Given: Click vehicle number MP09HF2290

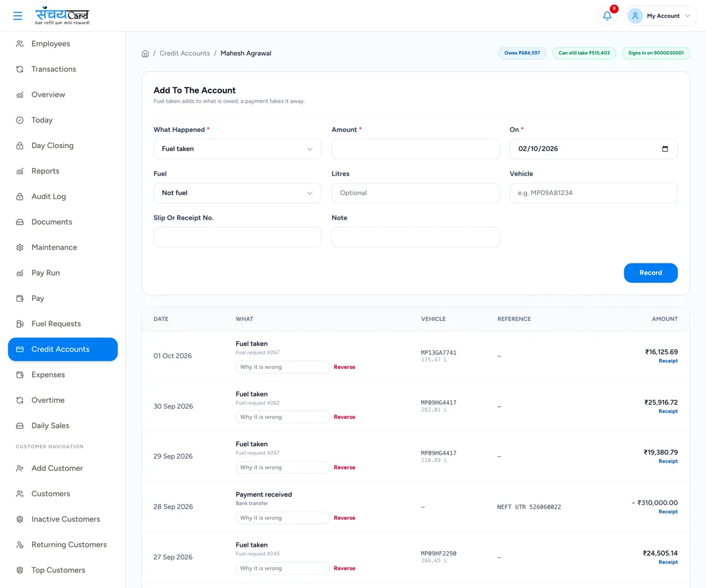Looking at the screenshot, I should click(x=439, y=554).
